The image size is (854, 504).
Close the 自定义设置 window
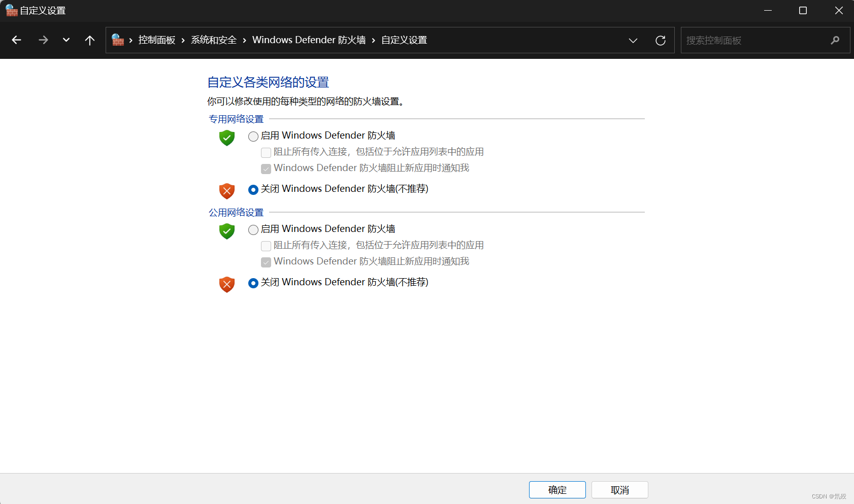click(x=839, y=10)
